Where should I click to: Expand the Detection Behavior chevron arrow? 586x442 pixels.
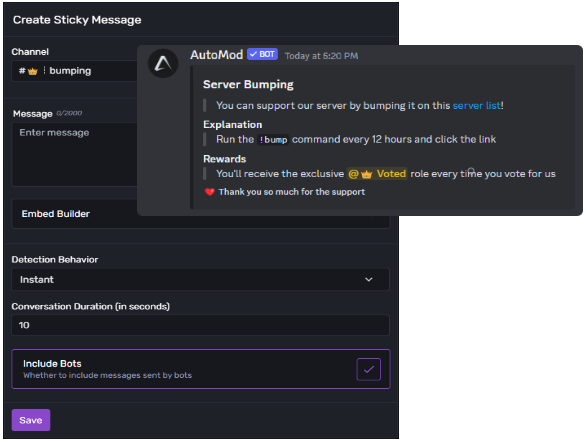tap(368, 279)
